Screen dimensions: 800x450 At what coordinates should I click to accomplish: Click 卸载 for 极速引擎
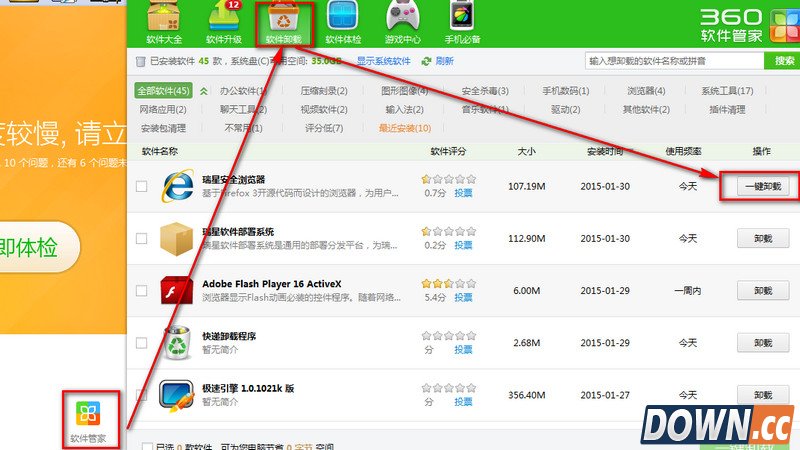click(x=763, y=395)
